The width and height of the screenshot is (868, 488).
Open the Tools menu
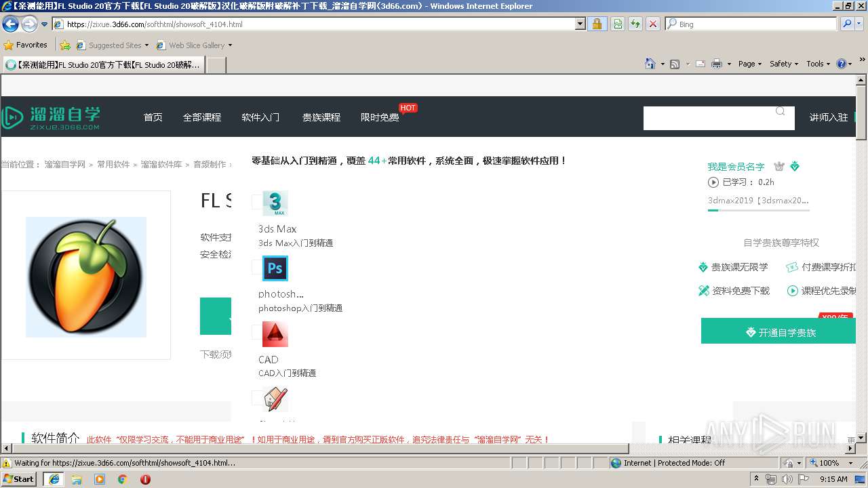pos(818,64)
